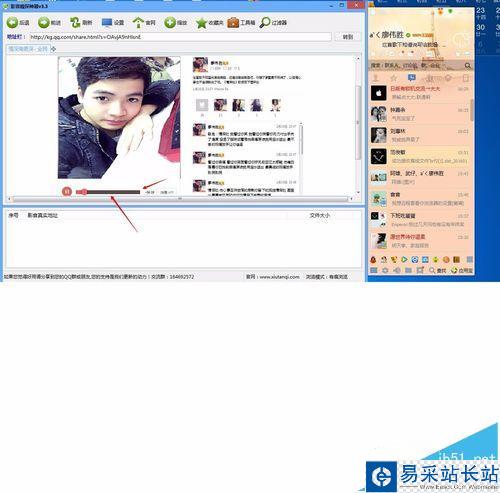Image resolution: width=500 pixels, height=493 pixels.
Task: Open the favorites via the green star icon
Action: (x=201, y=23)
